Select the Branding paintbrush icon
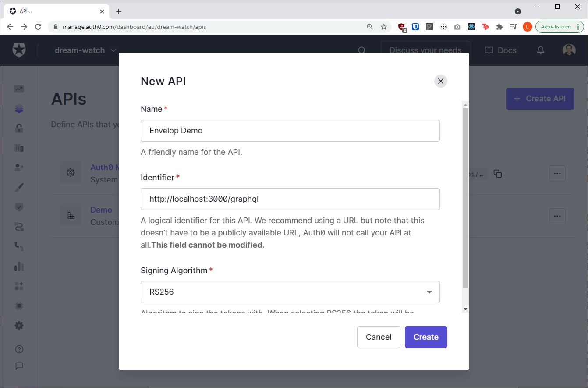This screenshot has width=588, height=388. [19, 187]
